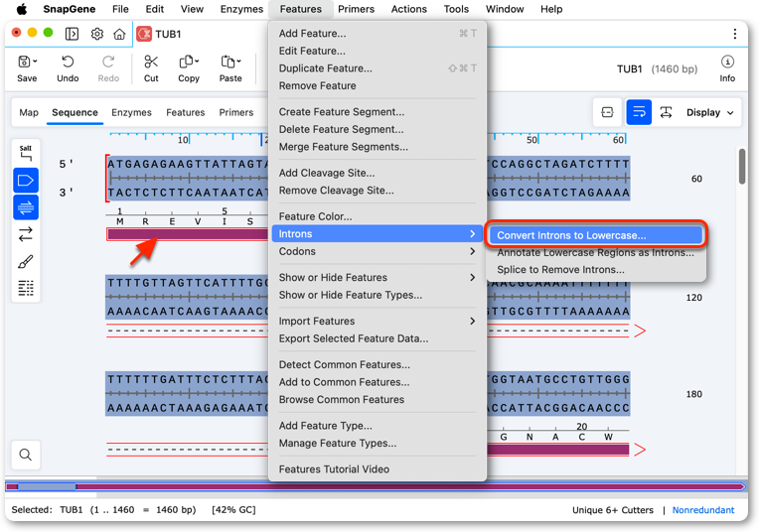Screen dimensions: 759x532
Task: Switch to the Primers view tab
Action: [235, 113]
